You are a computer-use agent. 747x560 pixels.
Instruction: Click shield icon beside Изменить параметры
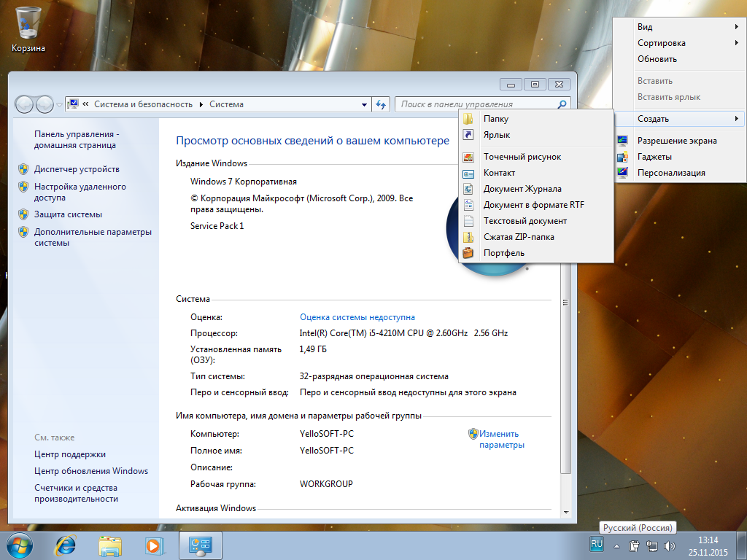[473, 434]
